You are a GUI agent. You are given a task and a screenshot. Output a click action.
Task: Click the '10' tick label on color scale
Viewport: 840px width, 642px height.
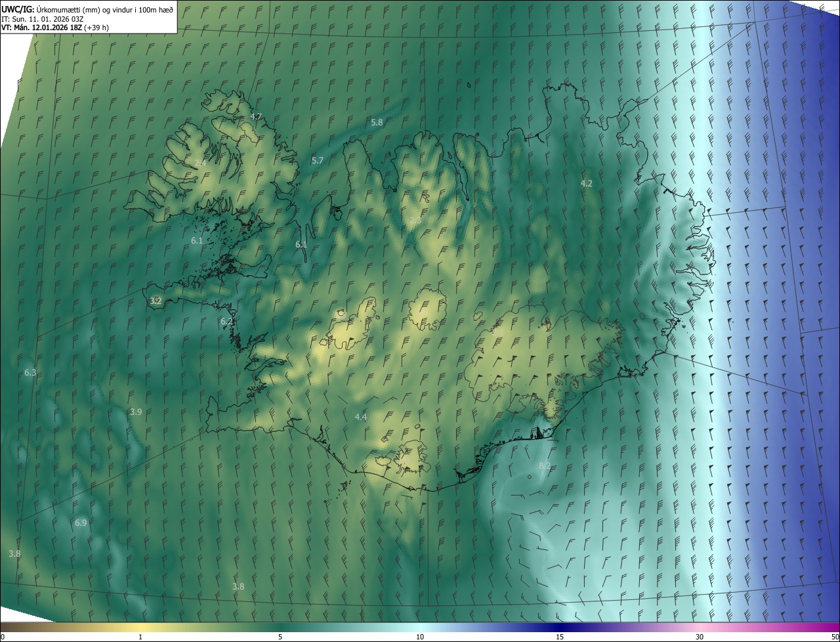(420, 637)
